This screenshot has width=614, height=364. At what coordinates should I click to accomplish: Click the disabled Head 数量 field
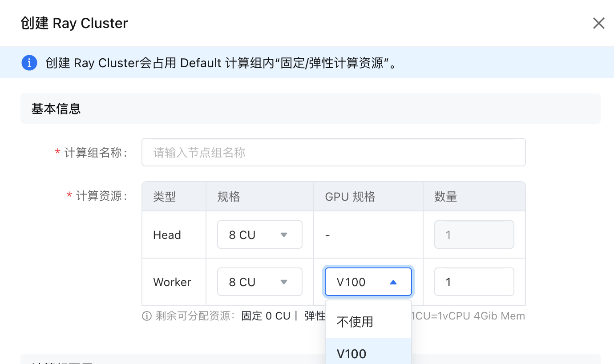pyautogui.click(x=474, y=235)
